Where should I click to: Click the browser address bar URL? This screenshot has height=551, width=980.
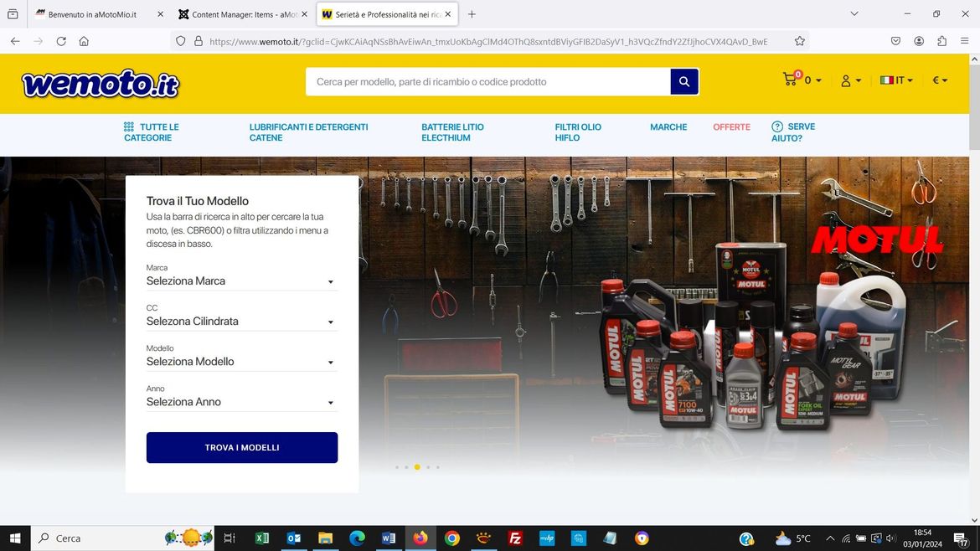[488, 41]
